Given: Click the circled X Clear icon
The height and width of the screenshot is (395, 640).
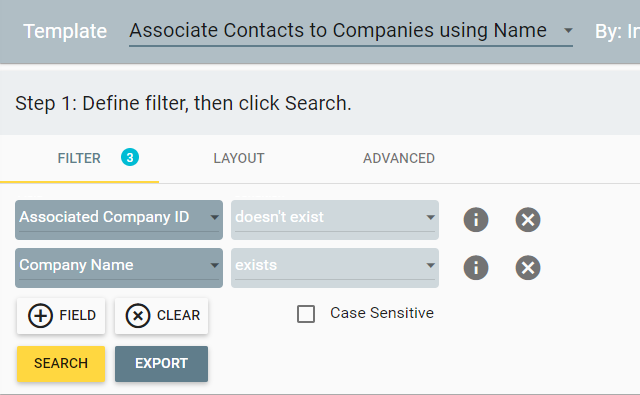Looking at the screenshot, I should 138,315.
